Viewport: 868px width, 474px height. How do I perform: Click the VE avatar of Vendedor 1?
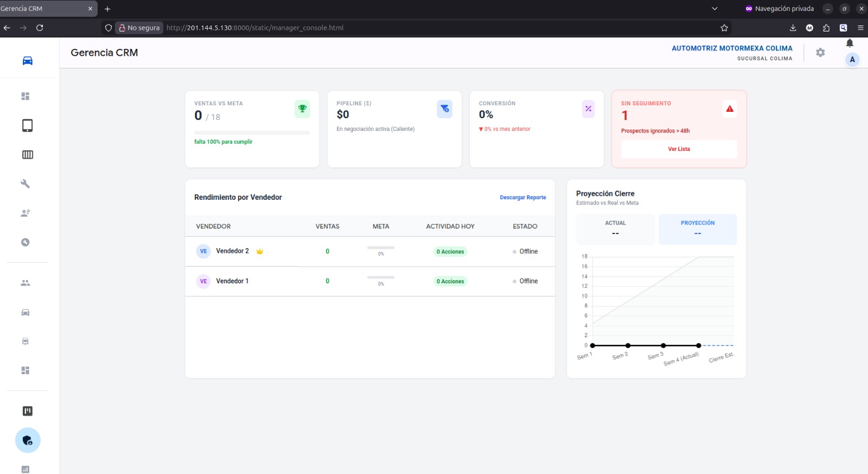tap(203, 281)
